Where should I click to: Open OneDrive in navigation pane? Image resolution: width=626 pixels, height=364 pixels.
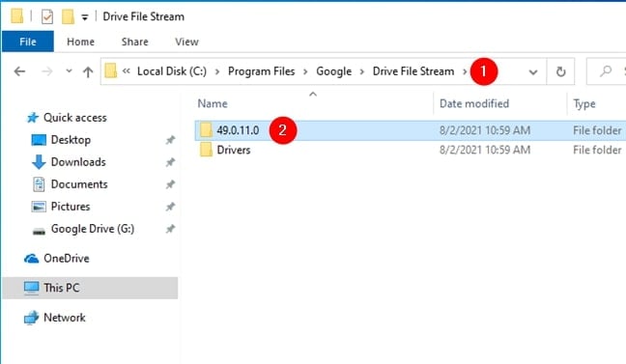67,258
